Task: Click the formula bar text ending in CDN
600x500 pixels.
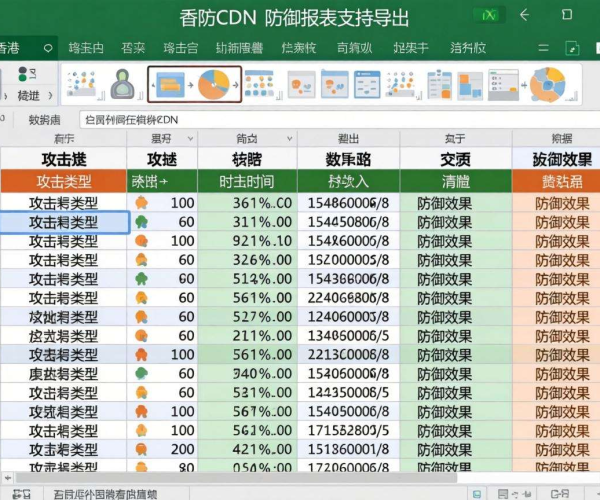Action: pos(131,120)
